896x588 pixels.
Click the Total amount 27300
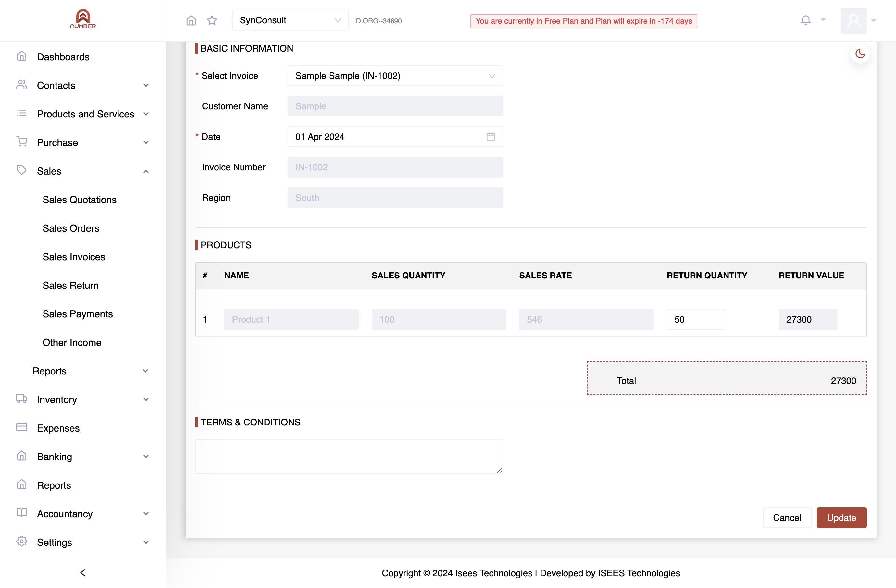(843, 381)
